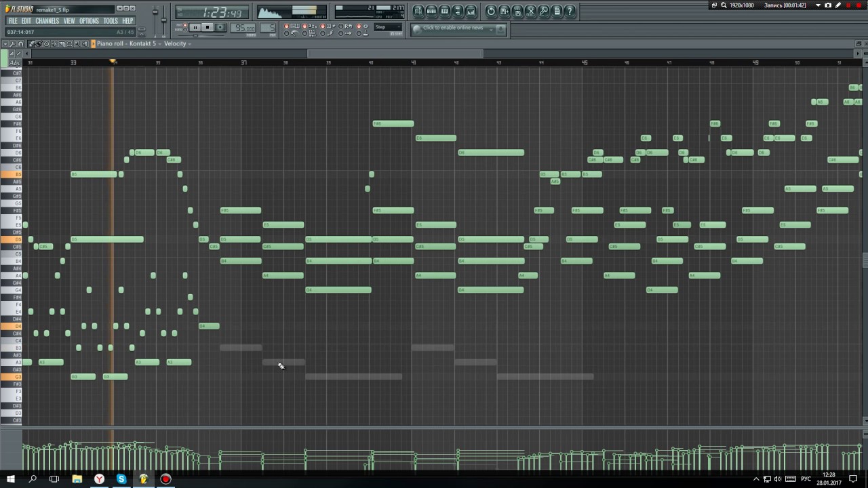Select the Draw pencil tool
868x488 pixels.
(x=32, y=43)
